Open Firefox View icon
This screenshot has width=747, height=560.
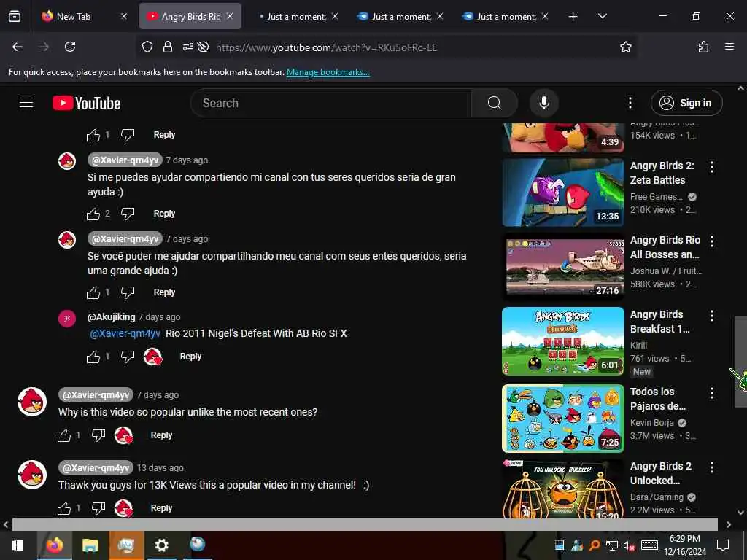(15, 16)
